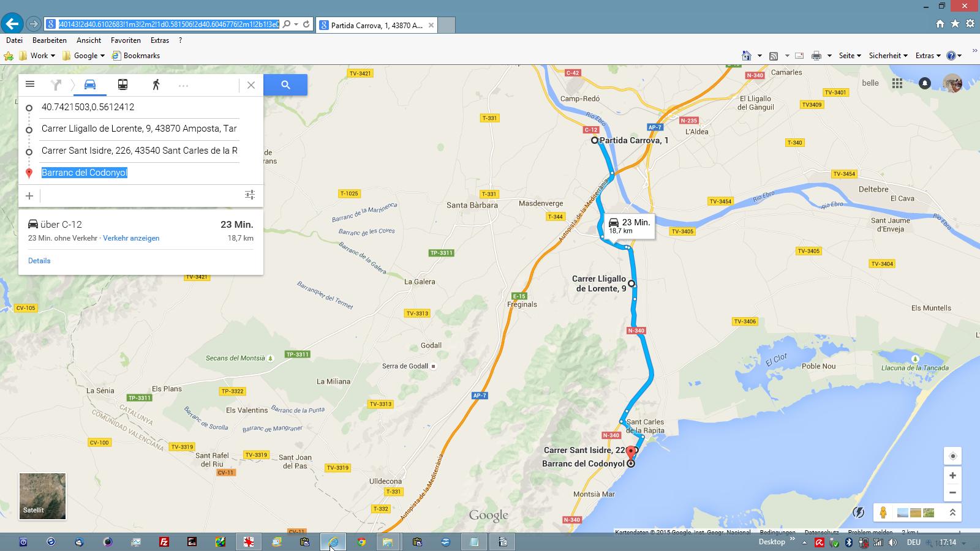Toggle Satellit view thumbnail
Screen dimensions: 980x551
tap(42, 496)
